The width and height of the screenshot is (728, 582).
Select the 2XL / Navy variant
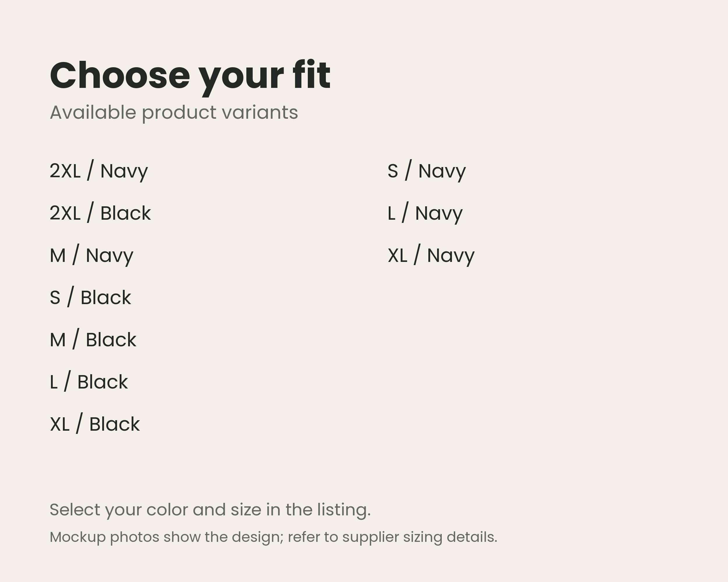(99, 171)
